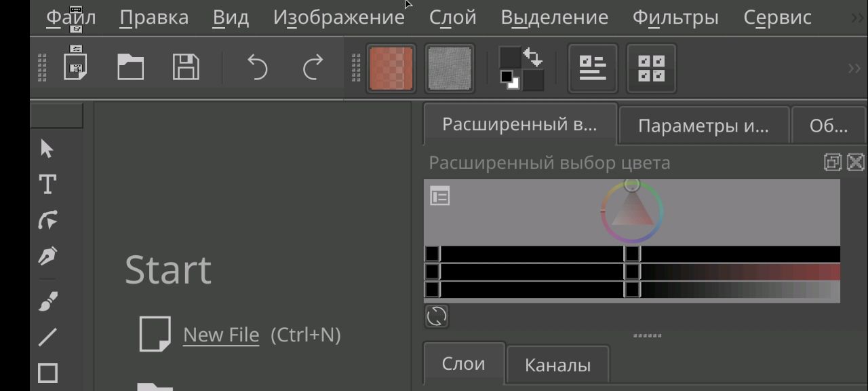Adjust the red gradient shade slider

(632, 272)
